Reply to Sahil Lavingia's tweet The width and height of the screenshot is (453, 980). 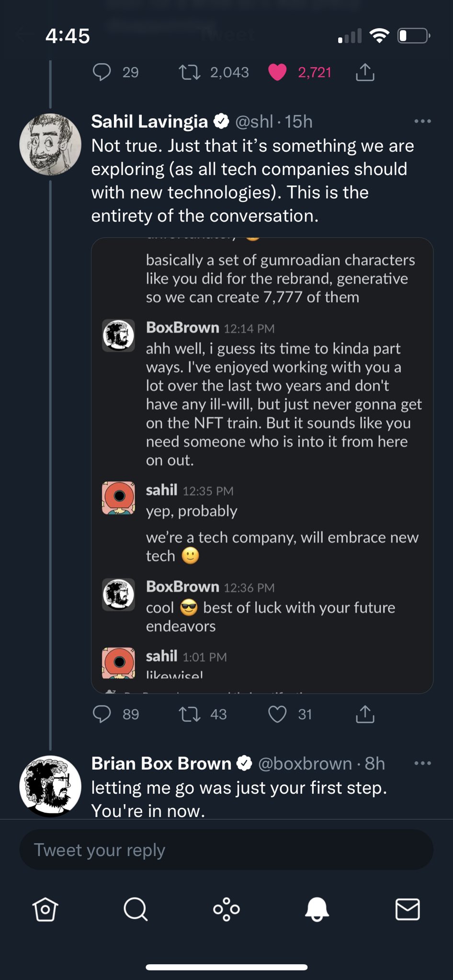pos(102,714)
